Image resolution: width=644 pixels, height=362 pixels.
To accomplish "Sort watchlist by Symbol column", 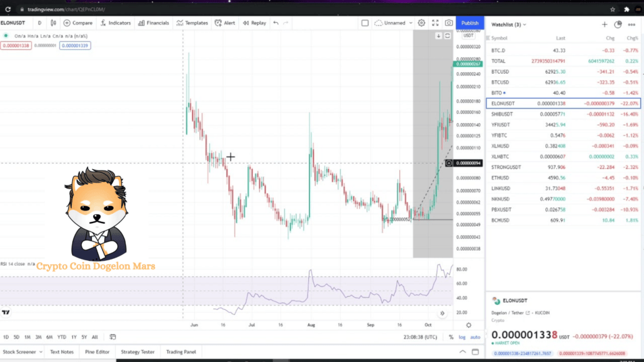I will [499, 38].
